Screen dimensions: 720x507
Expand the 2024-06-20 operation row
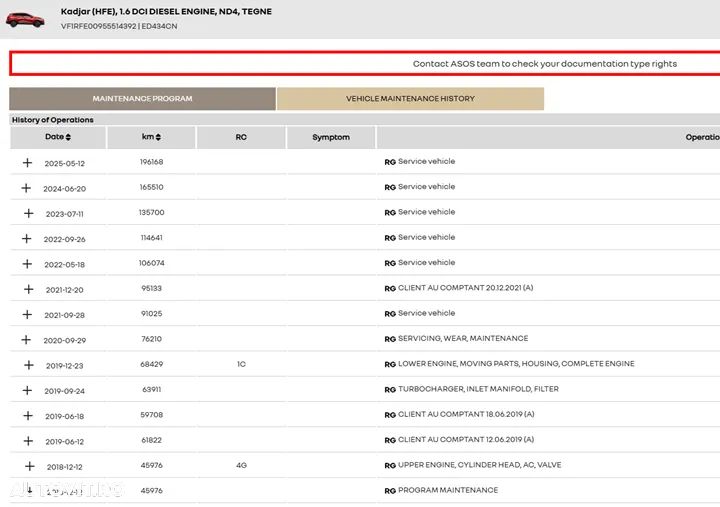[x=26, y=188]
